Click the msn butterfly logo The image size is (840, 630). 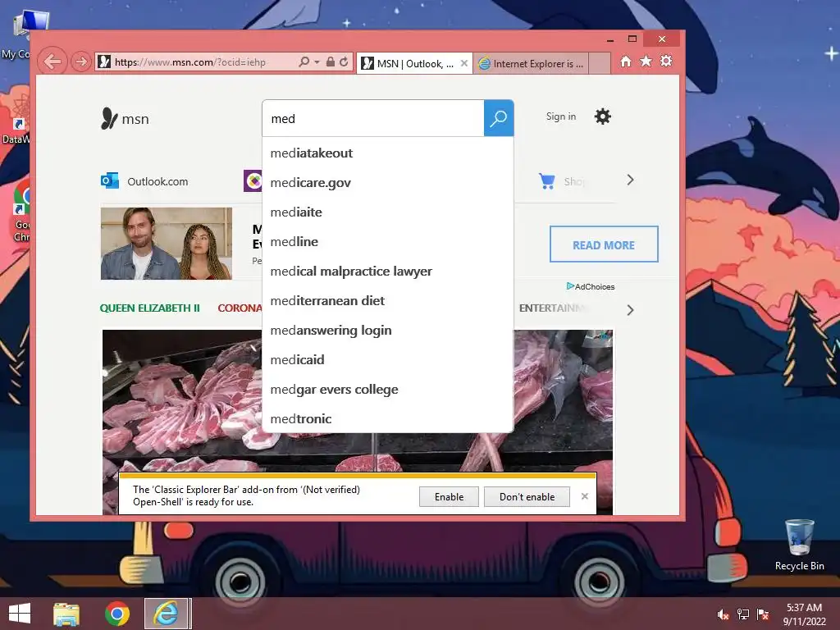coord(125,118)
